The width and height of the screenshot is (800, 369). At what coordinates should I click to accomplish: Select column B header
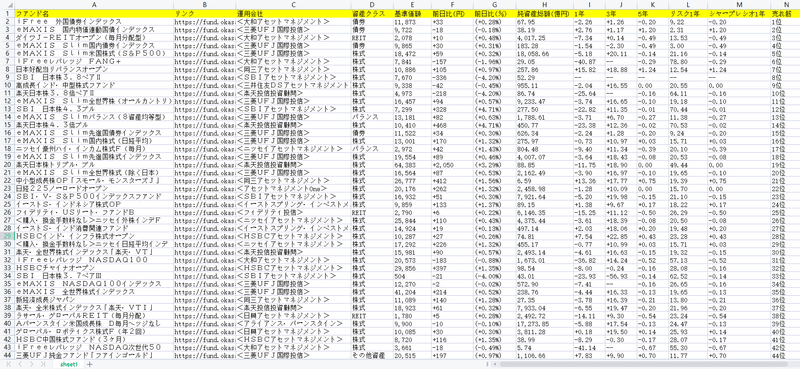tap(204, 4)
